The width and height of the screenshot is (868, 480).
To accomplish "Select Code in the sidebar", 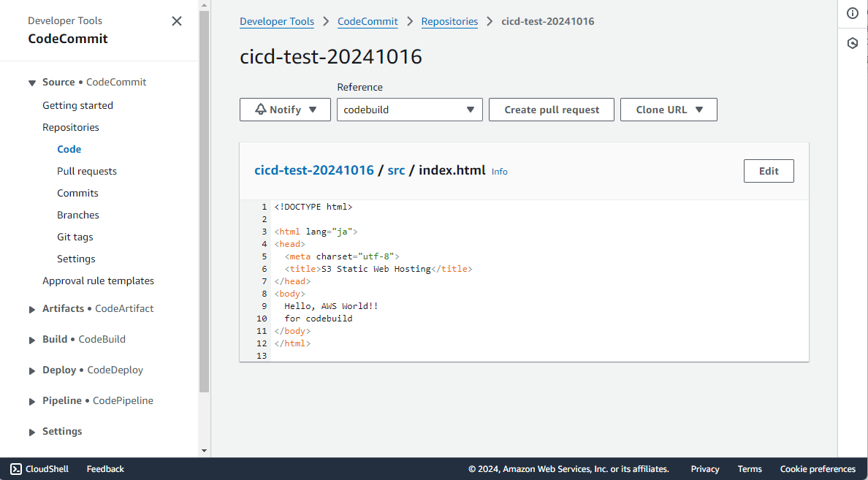I will coord(69,149).
